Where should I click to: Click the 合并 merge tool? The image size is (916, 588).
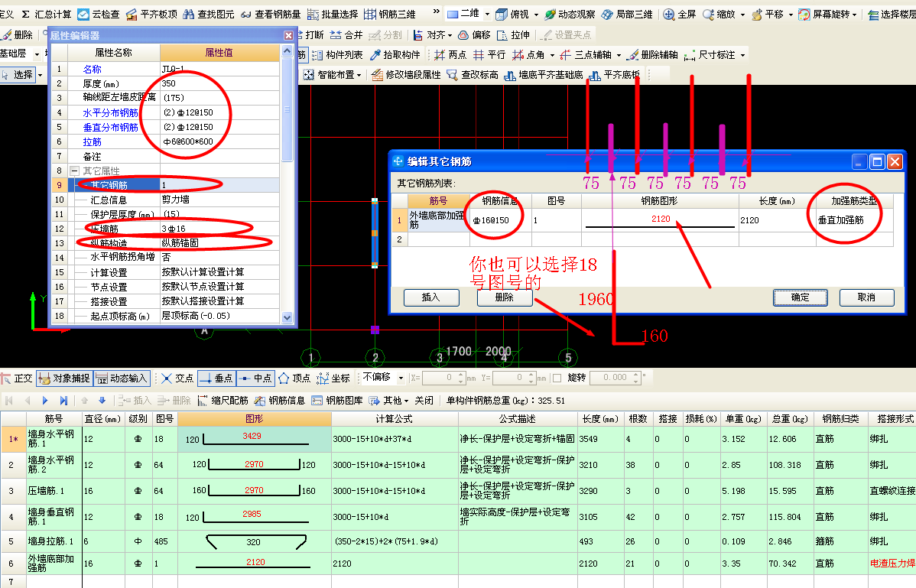346,35
